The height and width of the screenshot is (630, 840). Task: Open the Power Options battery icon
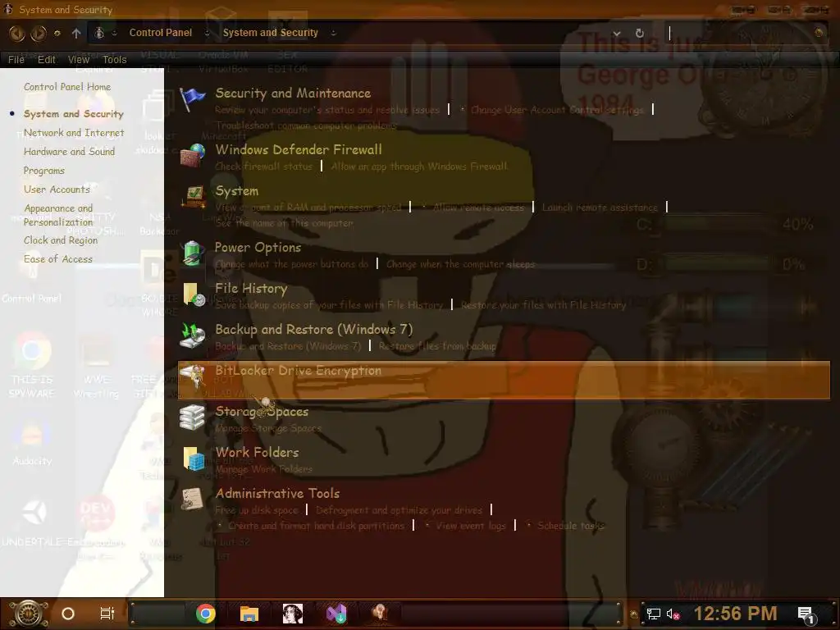click(x=192, y=253)
